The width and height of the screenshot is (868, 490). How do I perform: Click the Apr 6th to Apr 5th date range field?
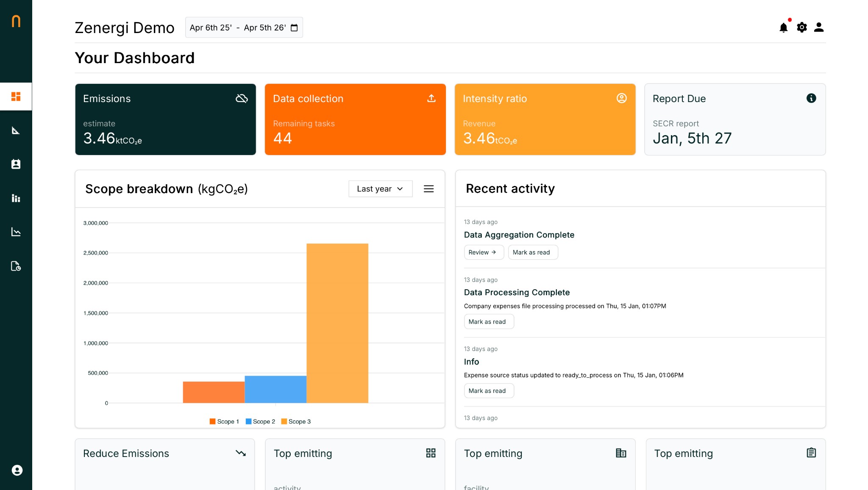coord(244,27)
